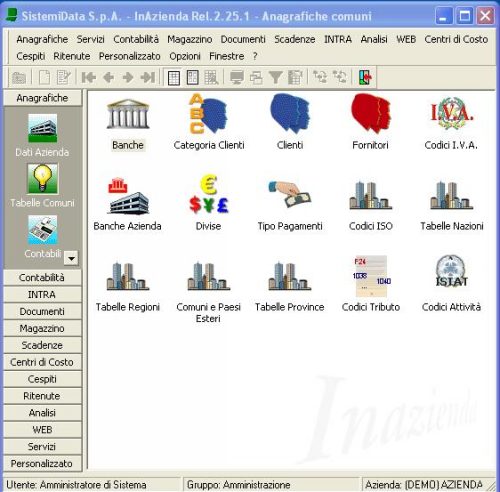Open the Servizi menu in menu bar
Screen dimensions: 500x492
click(91, 39)
